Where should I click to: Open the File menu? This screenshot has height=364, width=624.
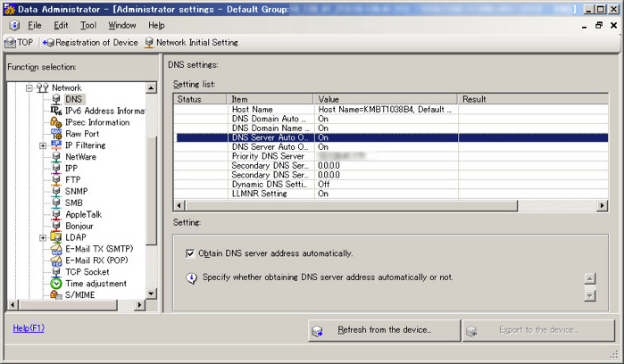[x=34, y=26]
